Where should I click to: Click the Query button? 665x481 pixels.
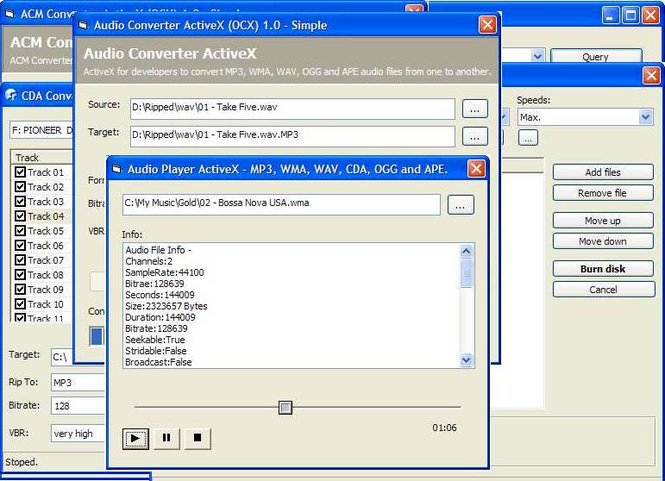coord(596,56)
